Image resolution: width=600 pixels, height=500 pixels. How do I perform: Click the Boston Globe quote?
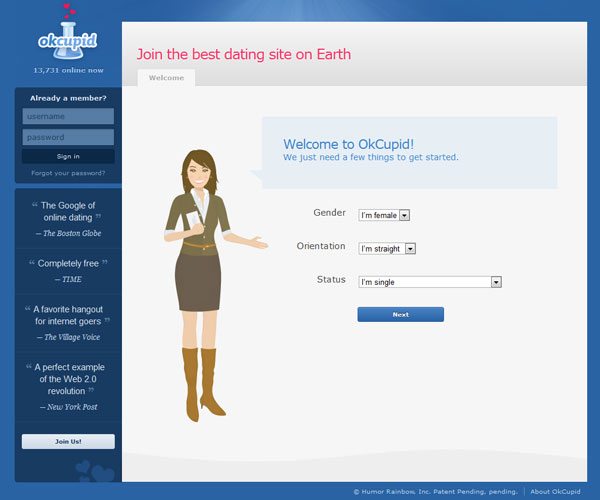(68, 218)
